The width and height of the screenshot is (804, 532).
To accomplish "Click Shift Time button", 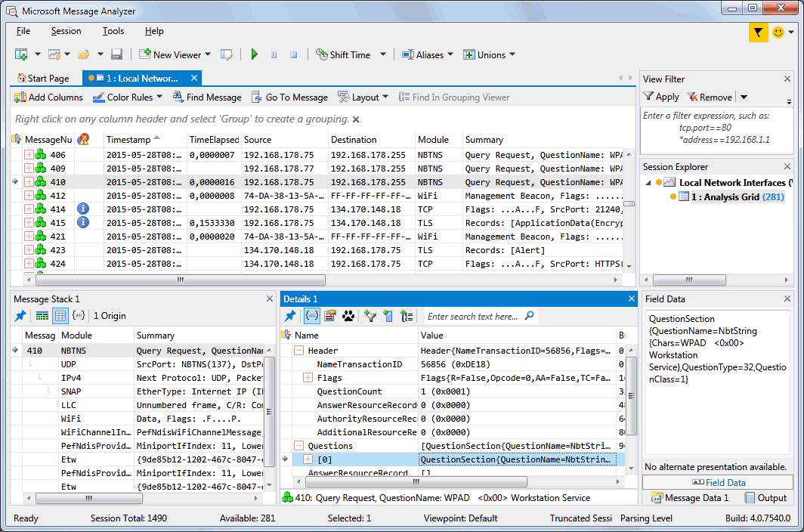I will coord(343,54).
